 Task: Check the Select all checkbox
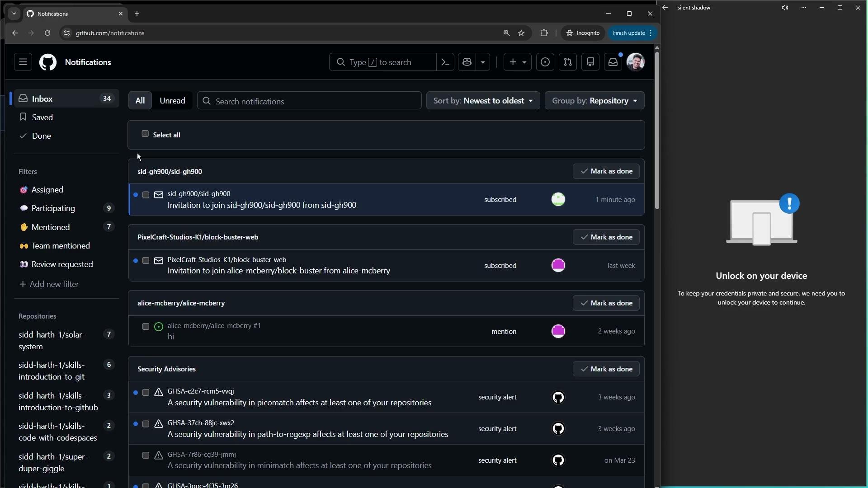pos(145,134)
